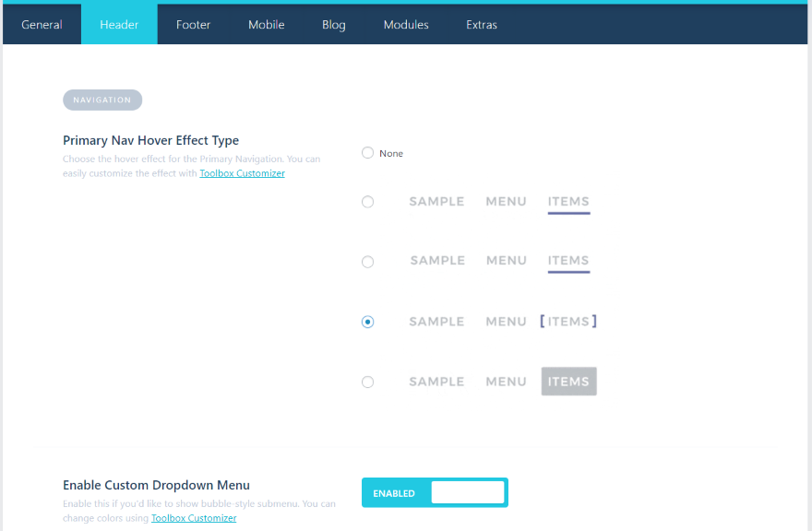This screenshot has height=531, width=812.
Task: Choose the second underline hover effect radio
Action: coord(367,262)
